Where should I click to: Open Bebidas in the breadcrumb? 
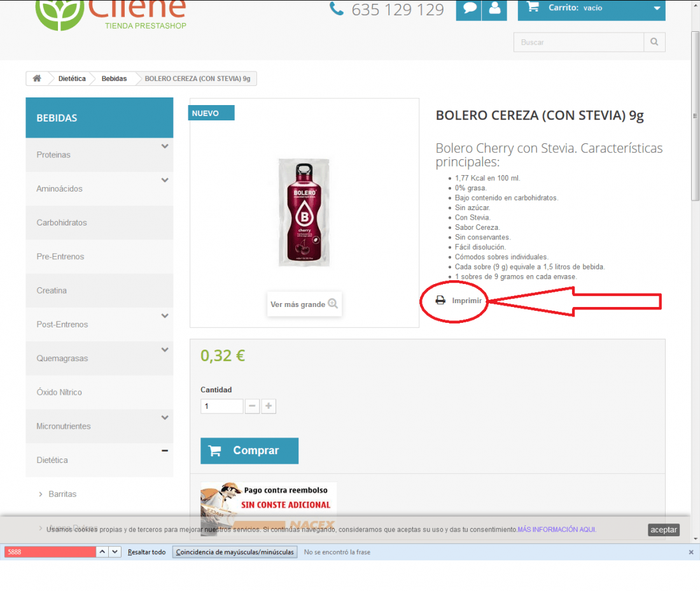tap(115, 78)
